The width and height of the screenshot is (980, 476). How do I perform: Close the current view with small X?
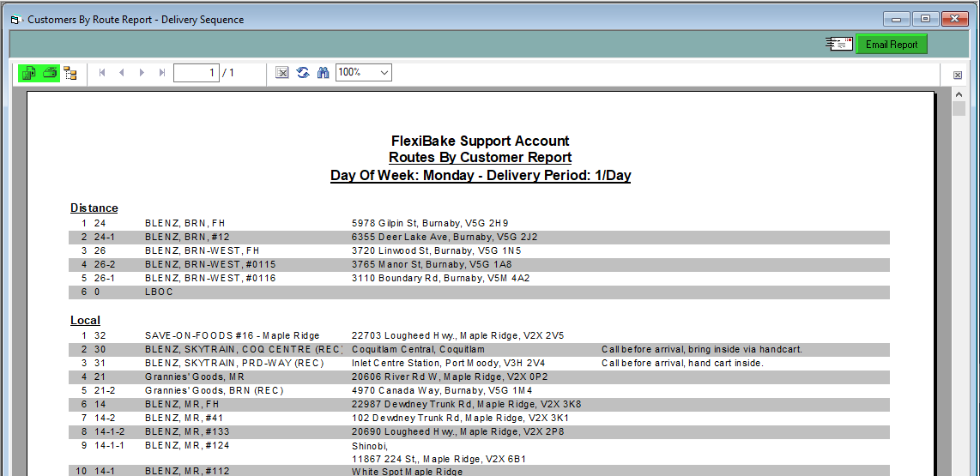pos(957,75)
